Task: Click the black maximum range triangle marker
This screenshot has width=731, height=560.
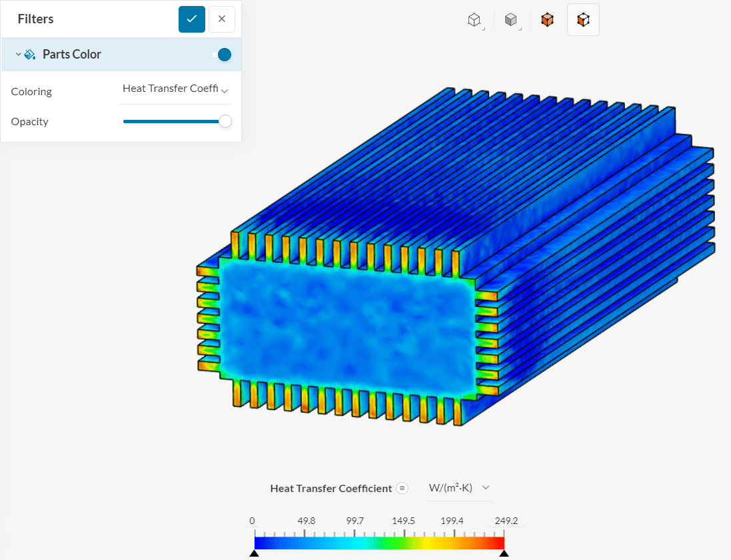Action: [x=504, y=553]
